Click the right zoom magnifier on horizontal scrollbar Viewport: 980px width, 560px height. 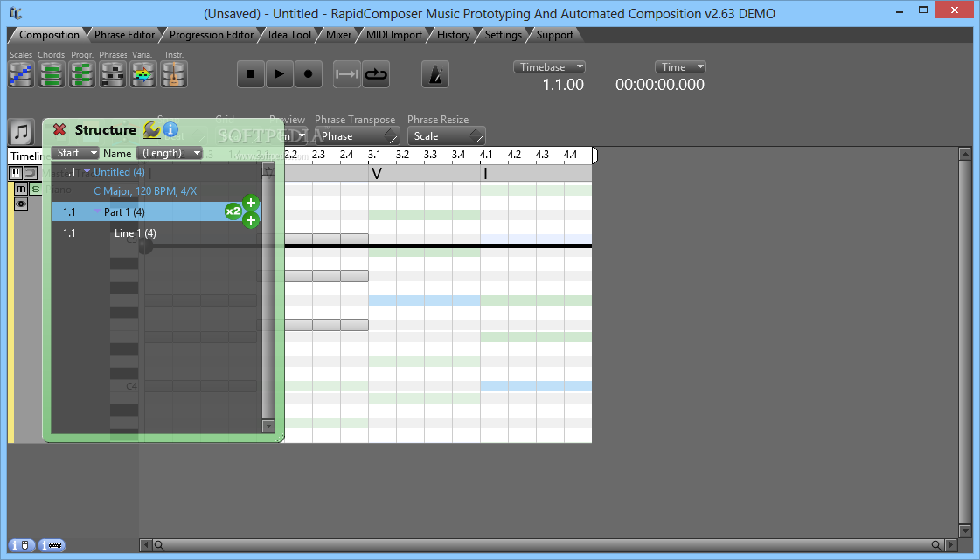pyautogui.click(x=935, y=545)
